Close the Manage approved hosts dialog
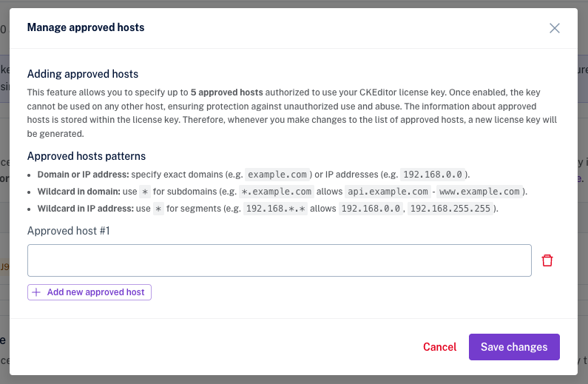Image resolution: width=588 pixels, height=384 pixels. [555, 28]
